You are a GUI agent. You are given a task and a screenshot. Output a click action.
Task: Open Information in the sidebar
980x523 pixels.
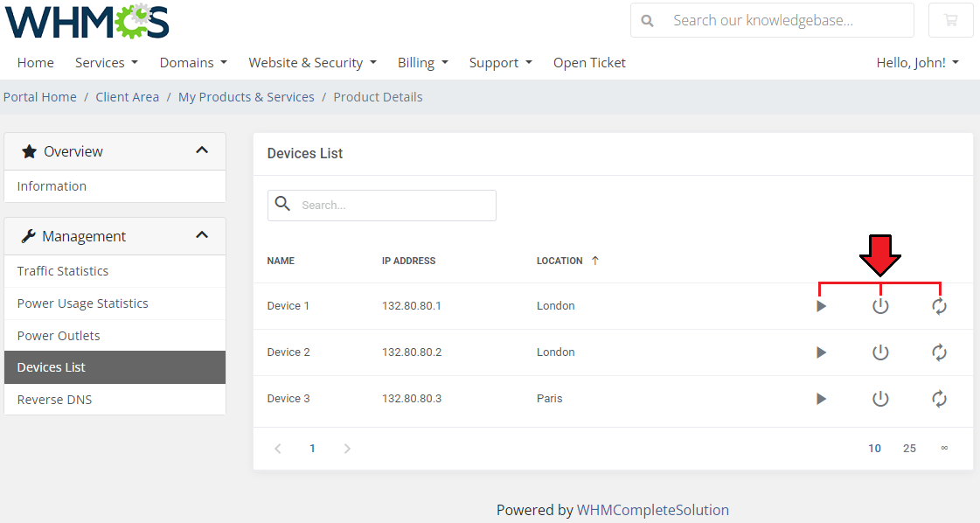click(x=115, y=186)
